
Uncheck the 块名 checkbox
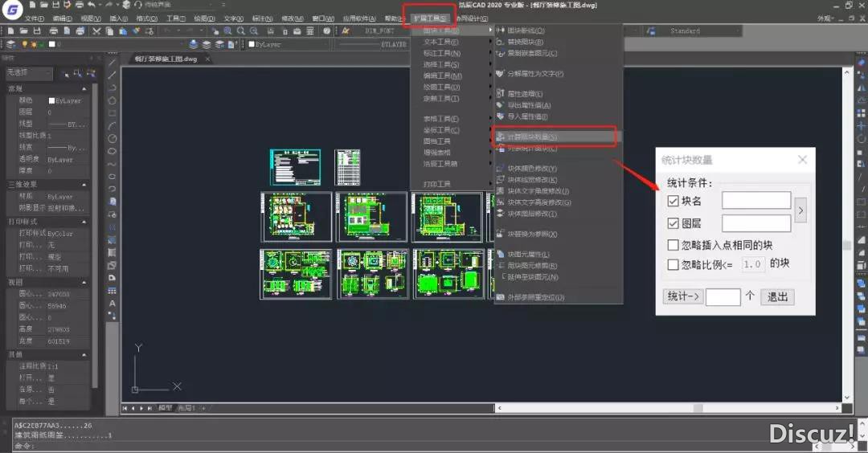pos(674,201)
